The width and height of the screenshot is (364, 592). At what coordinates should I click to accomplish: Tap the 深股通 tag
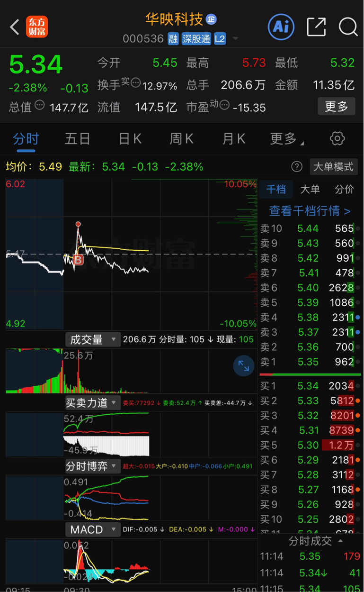(x=196, y=39)
